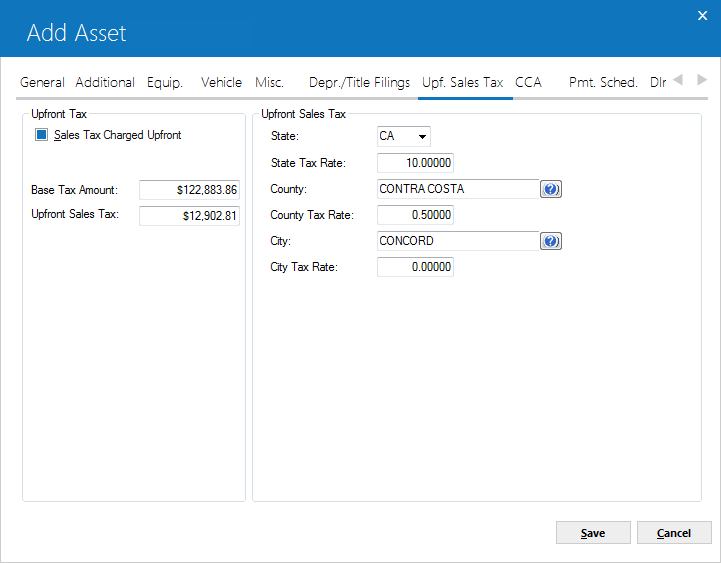Switch to the General tab
The image size is (721, 563).
pos(42,82)
